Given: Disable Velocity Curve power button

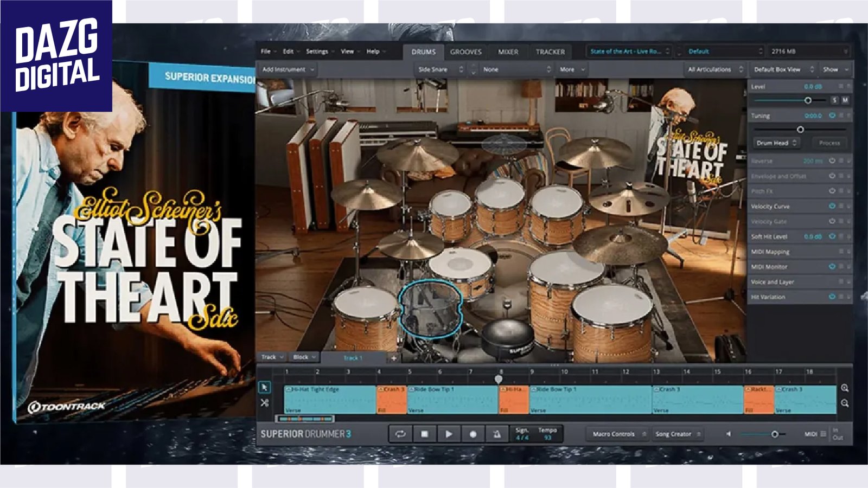Looking at the screenshot, I should [832, 206].
